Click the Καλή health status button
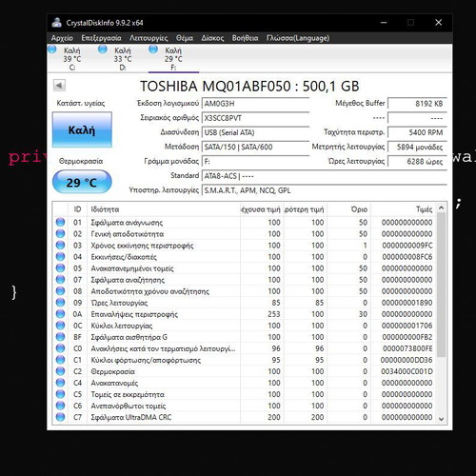 (x=82, y=129)
